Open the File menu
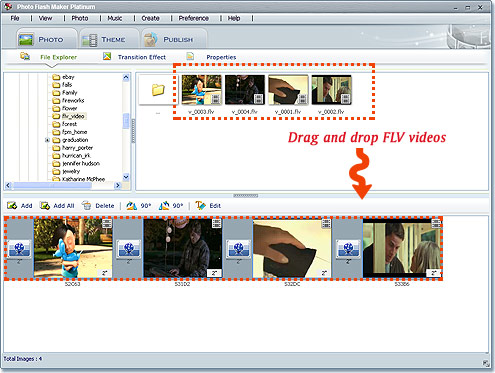Viewport: 495px width, 373px height. (x=15, y=18)
